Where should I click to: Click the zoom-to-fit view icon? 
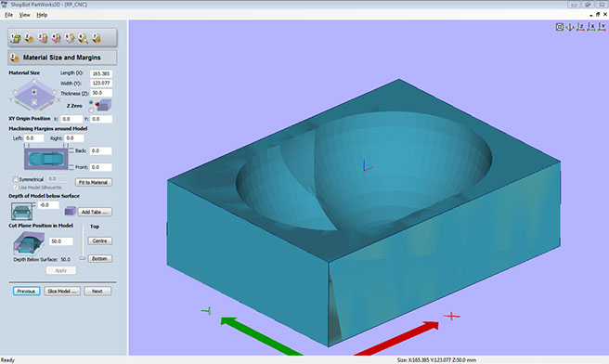tap(559, 27)
